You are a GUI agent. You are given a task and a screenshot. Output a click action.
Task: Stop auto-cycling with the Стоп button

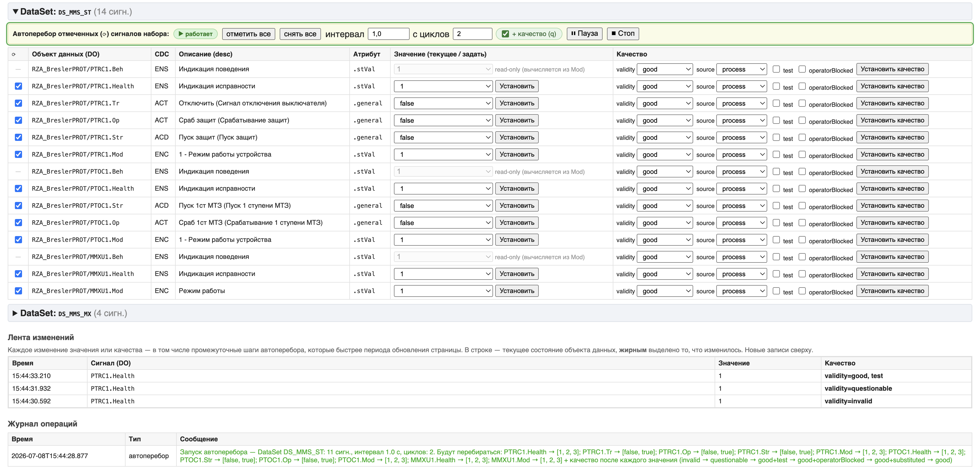tap(623, 34)
